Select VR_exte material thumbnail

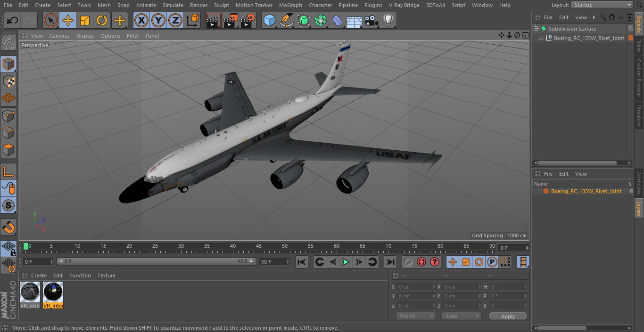coord(30,292)
